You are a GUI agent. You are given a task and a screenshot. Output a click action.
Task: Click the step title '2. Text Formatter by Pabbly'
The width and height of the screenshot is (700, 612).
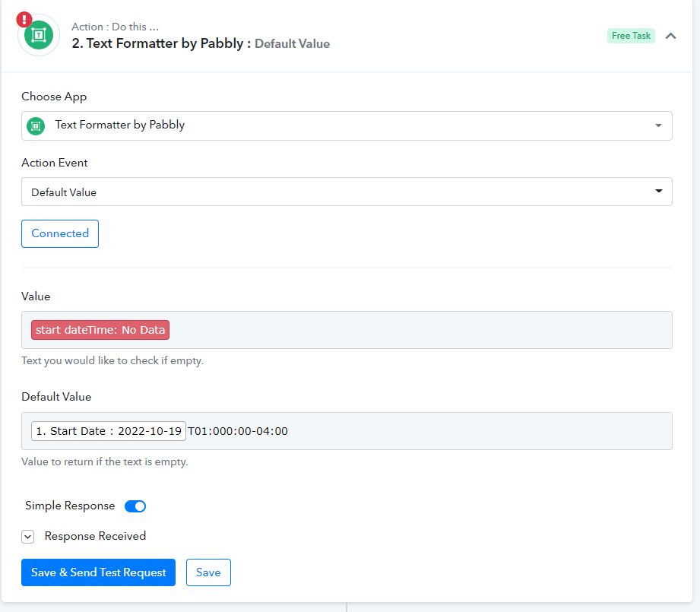point(157,43)
